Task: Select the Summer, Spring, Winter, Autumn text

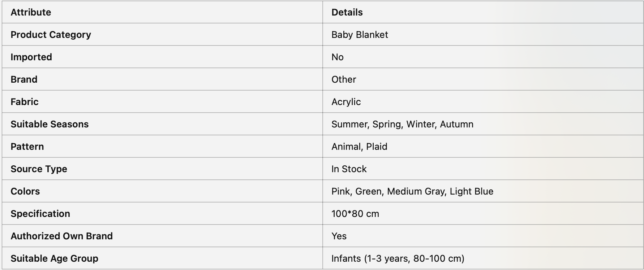Action: click(x=402, y=124)
